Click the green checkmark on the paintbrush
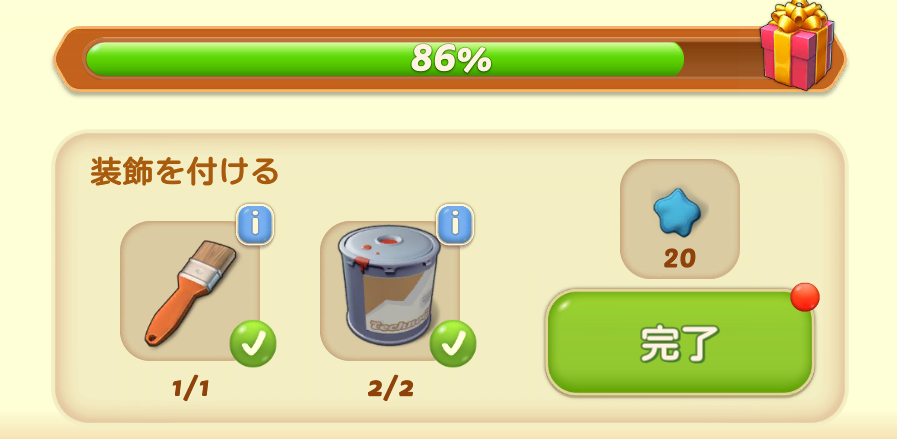The height and width of the screenshot is (439, 897). click(253, 343)
